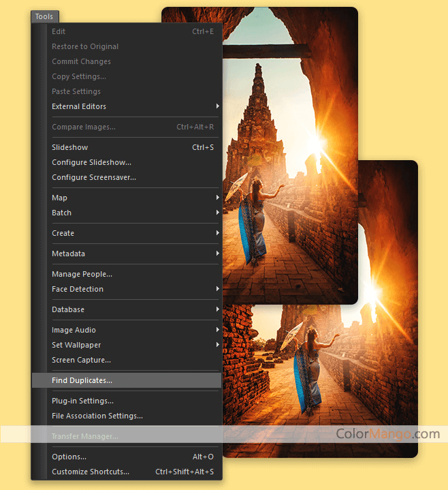Open Manage People dialog
This screenshot has width=448, height=490.
[82, 274]
